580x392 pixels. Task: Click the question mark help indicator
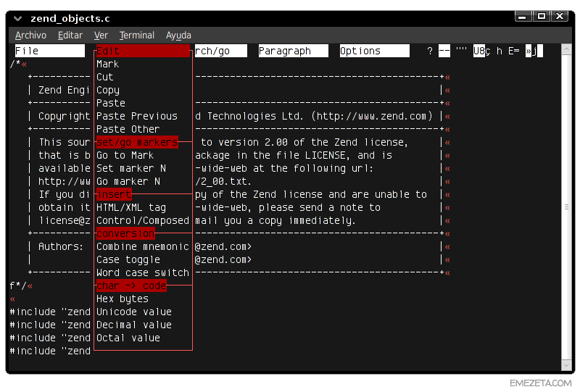click(x=429, y=51)
